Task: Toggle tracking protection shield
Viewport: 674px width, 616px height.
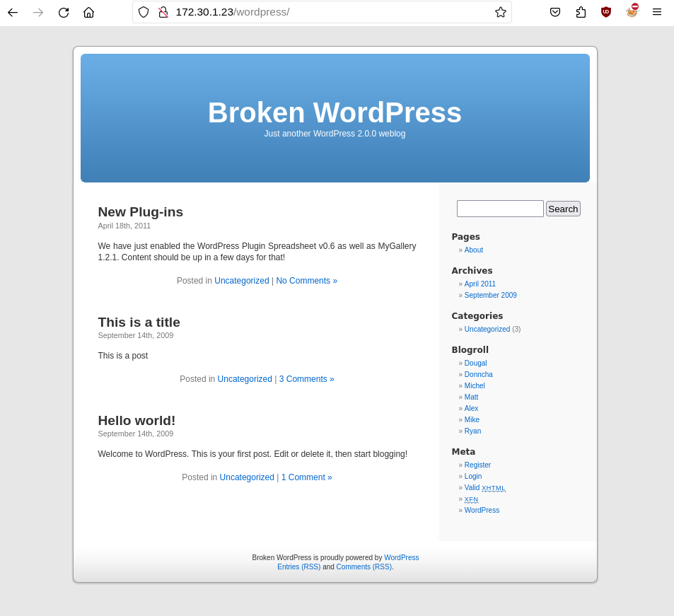Action: [x=143, y=12]
